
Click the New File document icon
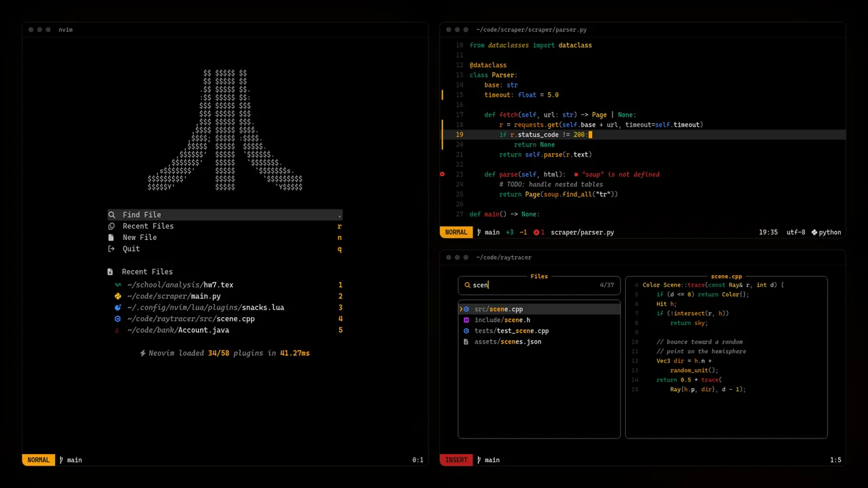[111, 238]
